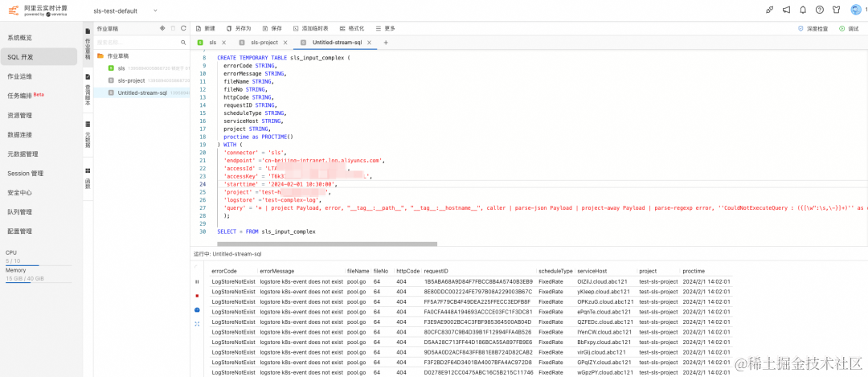Click the errorCode column header

224,271
